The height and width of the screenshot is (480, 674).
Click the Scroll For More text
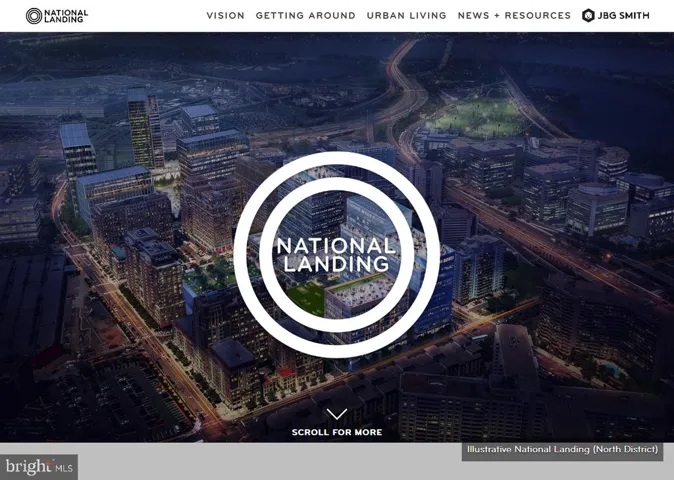coord(337,432)
